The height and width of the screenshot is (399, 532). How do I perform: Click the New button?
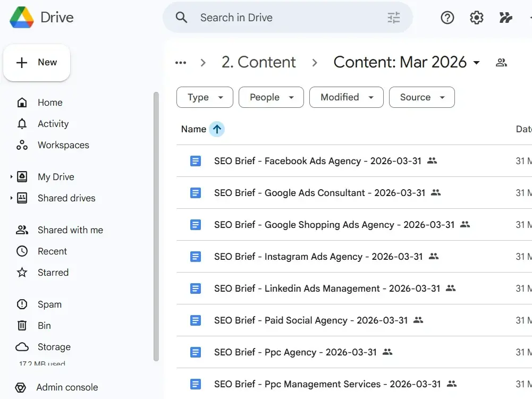pos(36,62)
